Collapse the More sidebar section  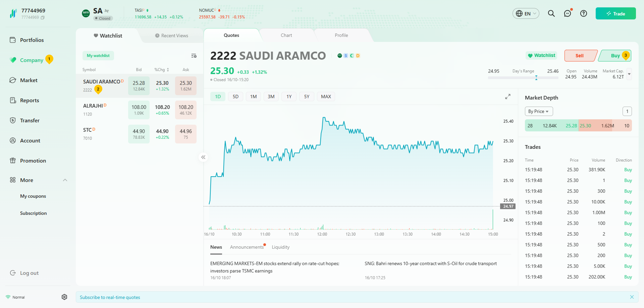tap(65, 180)
